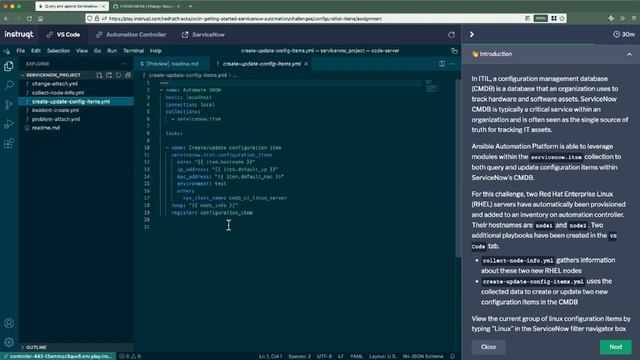Viewport: 640px width, 360px height.
Task: Click Ln 1, Col 1 in status bar
Action: 270,356
